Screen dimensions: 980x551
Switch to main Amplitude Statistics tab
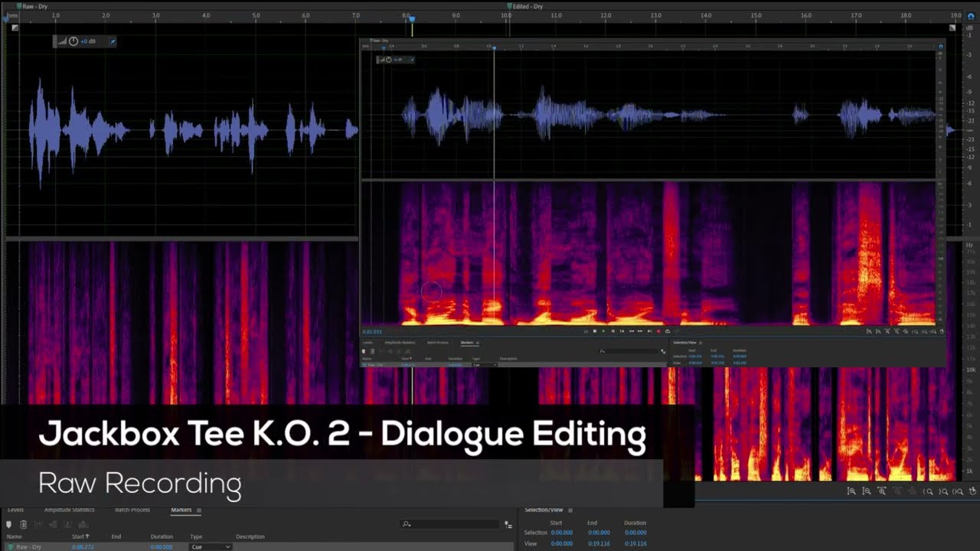tap(69, 510)
